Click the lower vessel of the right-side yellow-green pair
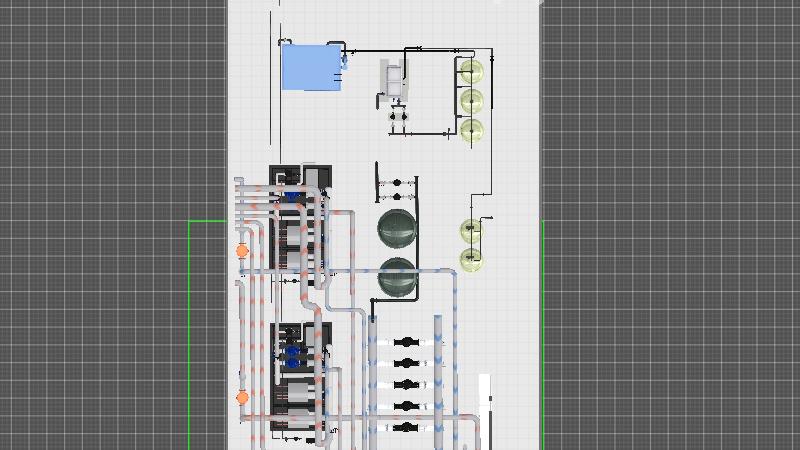The image size is (800, 450). pyautogui.click(x=471, y=261)
